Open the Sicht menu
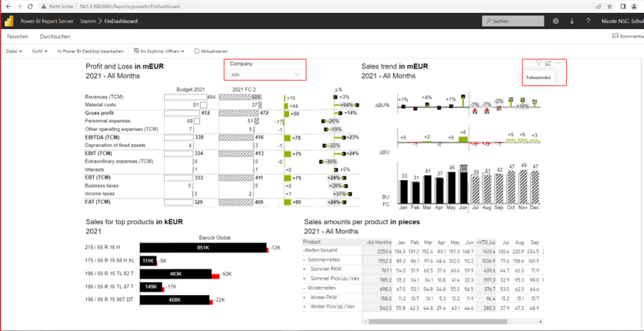Screen dimensions: 644x331 [40, 51]
